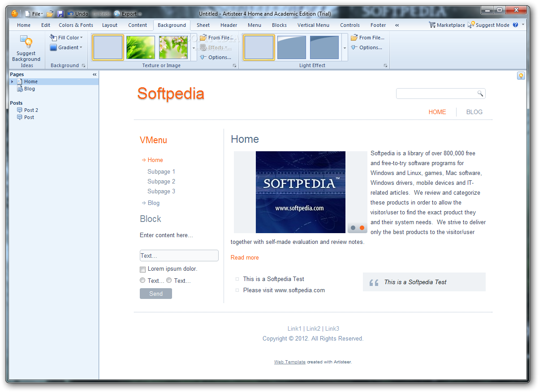Screen dimensions: 539x392
Task: Open Background group dialog launcher
Action: coord(83,66)
